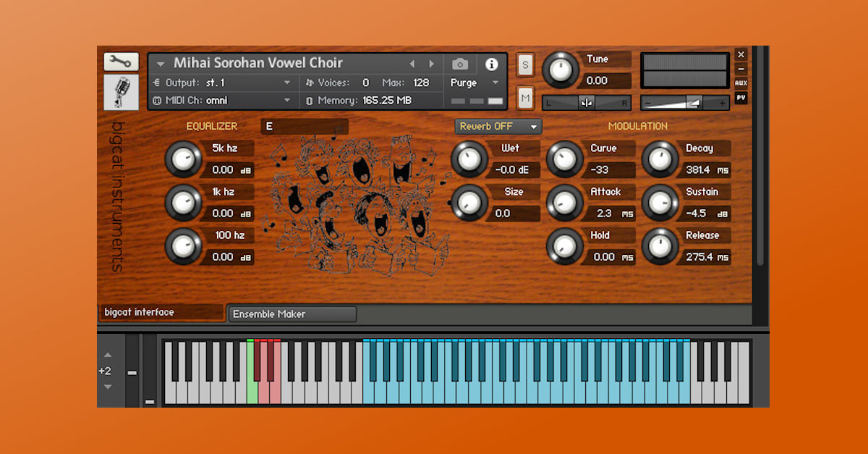Collapse instrument header with triangle arrow
This screenshot has width=868, height=454.
point(161,64)
